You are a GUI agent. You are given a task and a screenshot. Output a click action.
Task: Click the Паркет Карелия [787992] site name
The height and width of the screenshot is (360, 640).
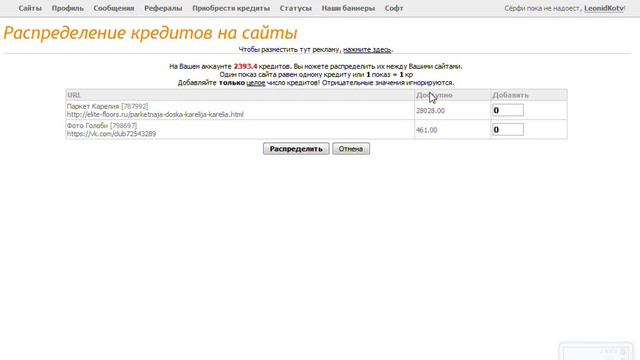coord(107,106)
